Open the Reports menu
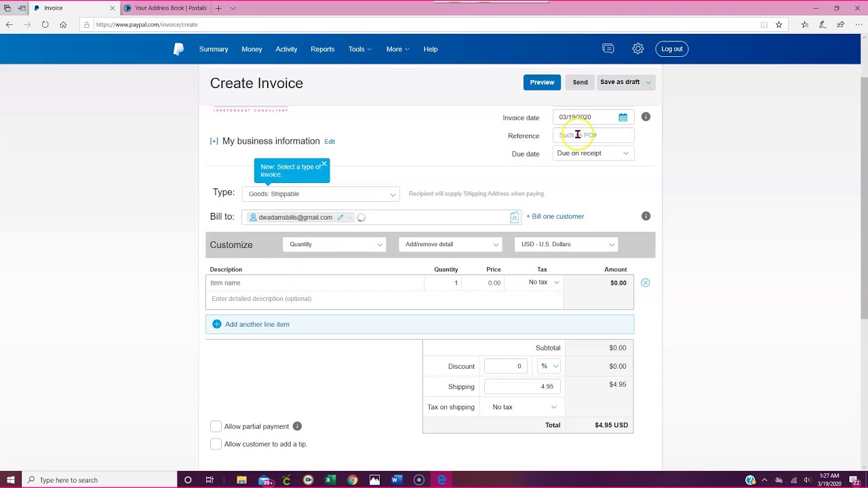 [x=323, y=49]
